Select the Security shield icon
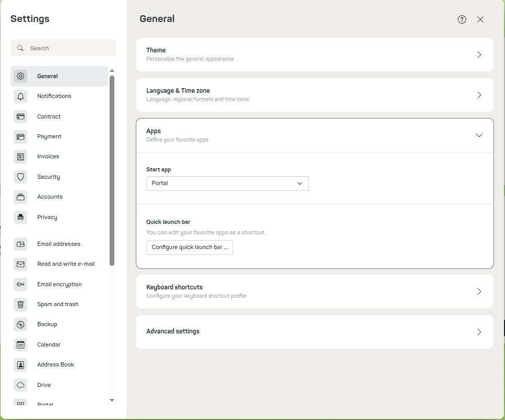Viewport: 505px width, 420px height. (20, 177)
